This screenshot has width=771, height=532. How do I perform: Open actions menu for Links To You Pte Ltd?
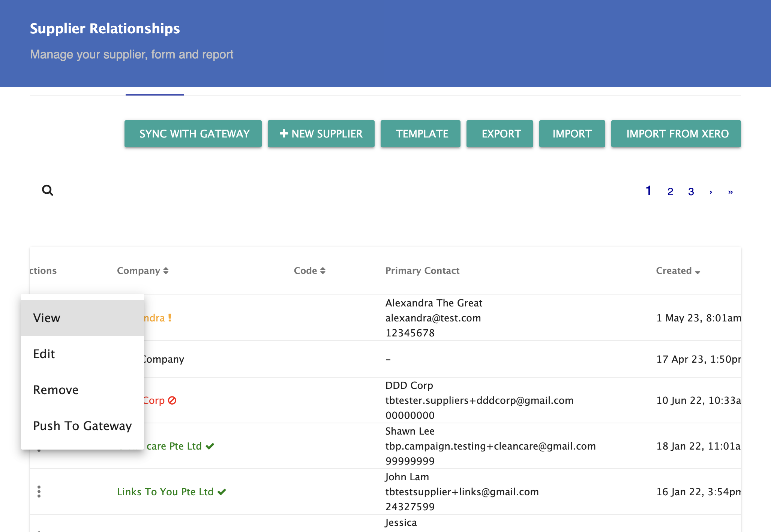point(39,492)
